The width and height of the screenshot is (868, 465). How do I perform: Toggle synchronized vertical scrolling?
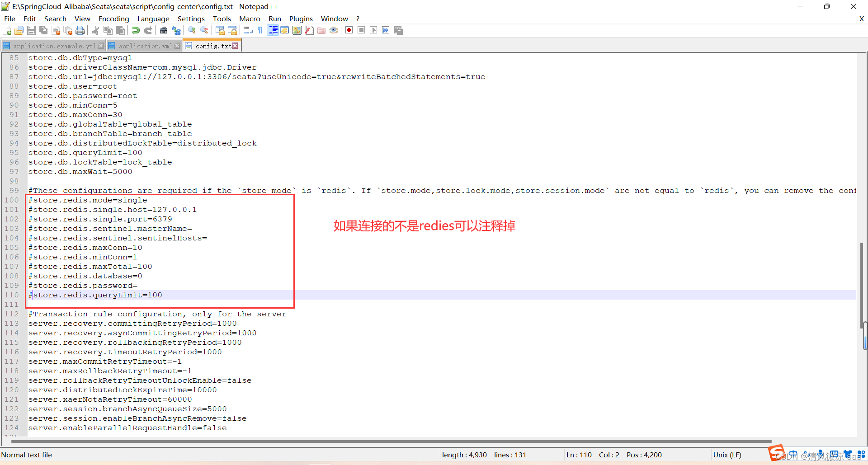(x=220, y=30)
